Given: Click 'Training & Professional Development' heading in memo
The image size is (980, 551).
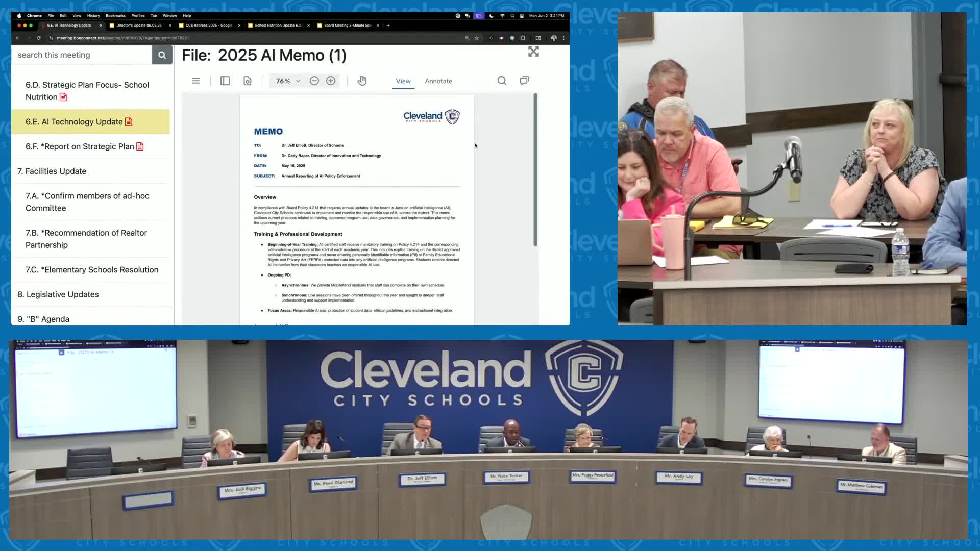Looking at the screenshot, I should [x=298, y=234].
